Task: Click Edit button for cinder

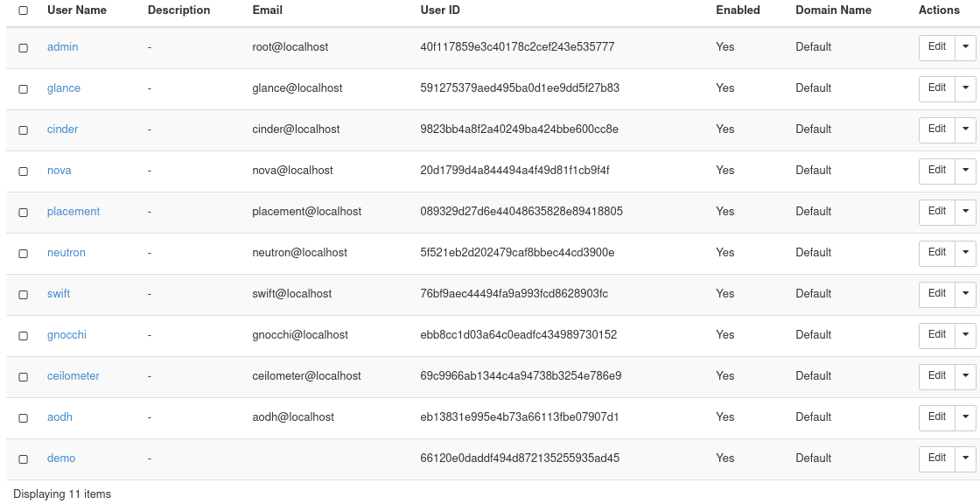Action: click(937, 129)
